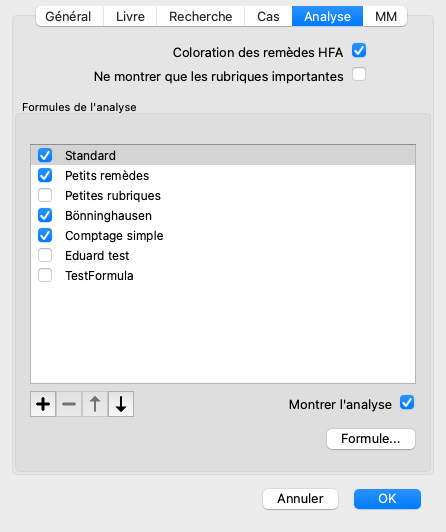Viewport: 446px width, 532px height.
Task: Uncheck the Bönninghausen formula
Action: [x=45, y=215]
